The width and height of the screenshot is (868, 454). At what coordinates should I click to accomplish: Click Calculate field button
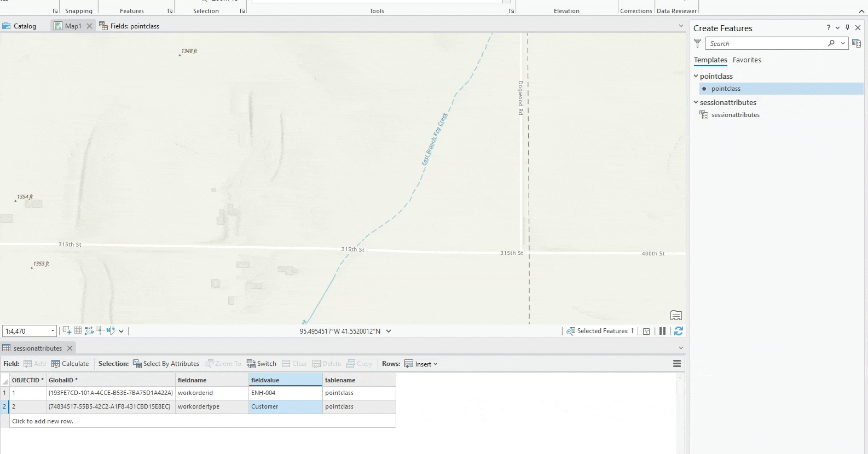[70, 364]
